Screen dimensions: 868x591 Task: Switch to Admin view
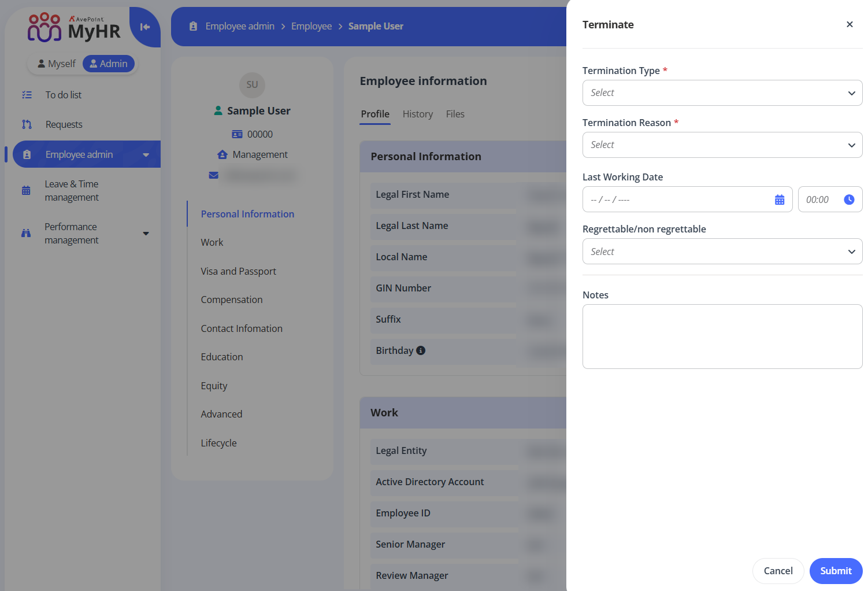(x=109, y=64)
